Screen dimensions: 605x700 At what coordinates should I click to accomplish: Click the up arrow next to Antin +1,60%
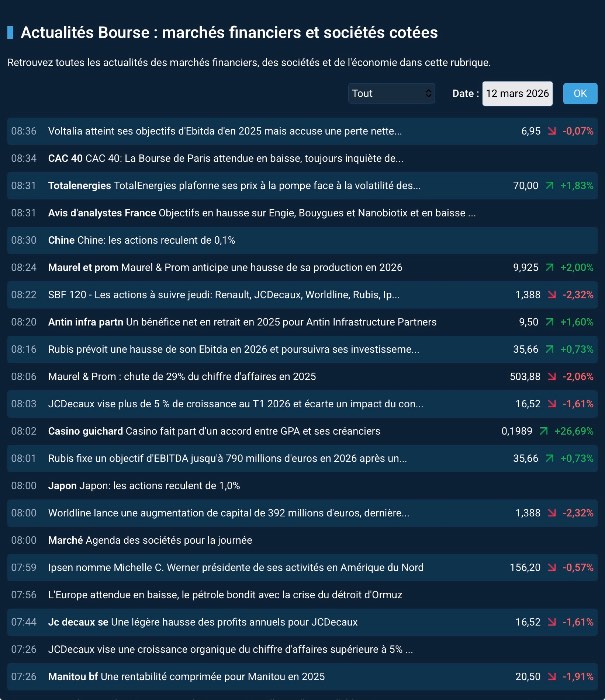click(x=549, y=322)
